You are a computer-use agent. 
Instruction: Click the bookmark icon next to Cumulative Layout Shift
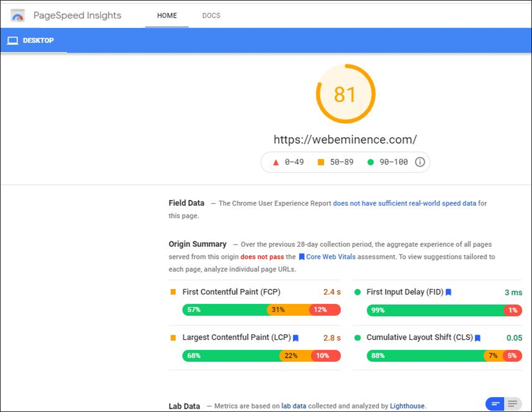pos(478,338)
